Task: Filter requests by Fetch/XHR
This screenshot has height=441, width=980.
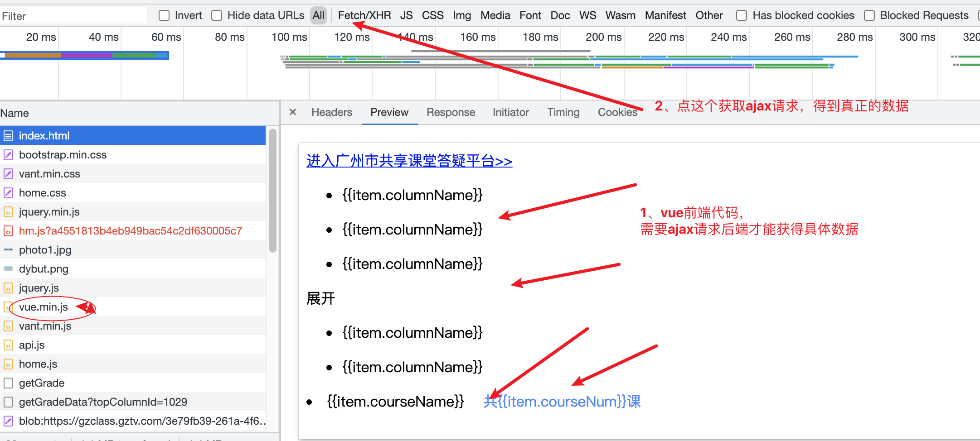Action: (x=364, y=15)
